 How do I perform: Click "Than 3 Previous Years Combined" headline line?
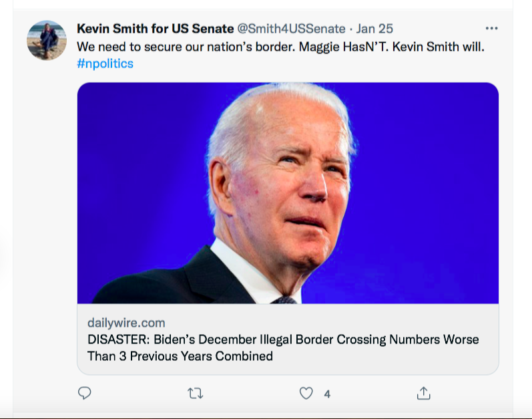[x=180, y=356]
